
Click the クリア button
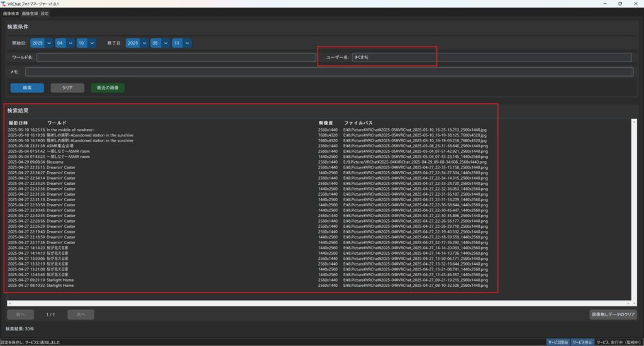67,88
